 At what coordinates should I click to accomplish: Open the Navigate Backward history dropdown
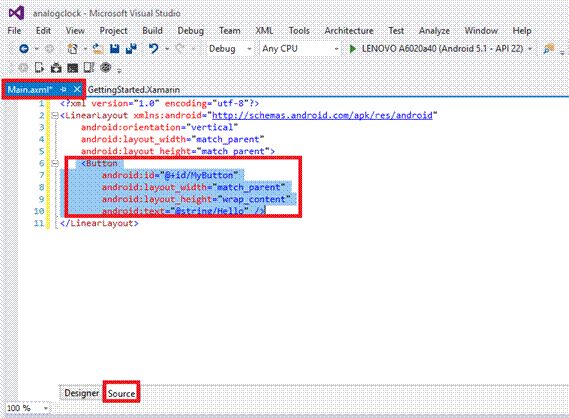pyautogui.click(x=37, y=49)
